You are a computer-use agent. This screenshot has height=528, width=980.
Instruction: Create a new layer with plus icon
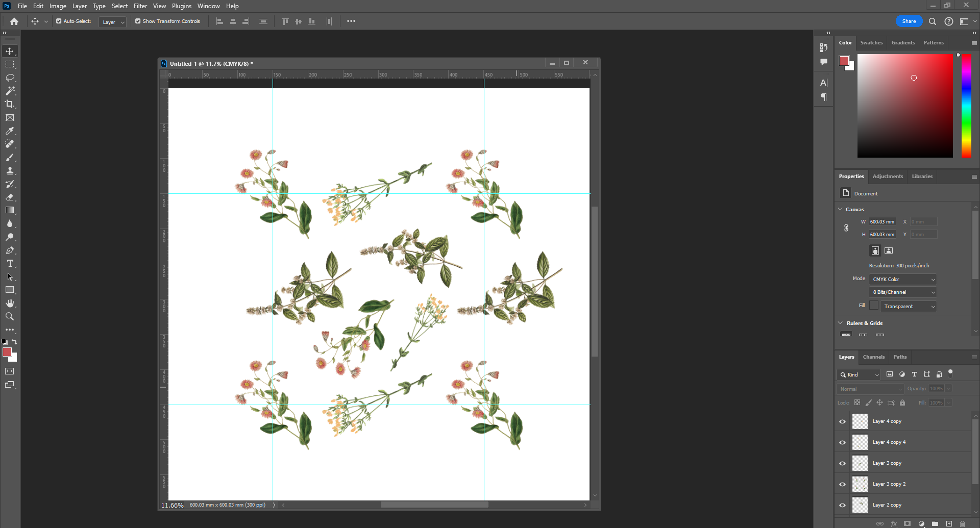click(949, 523)
